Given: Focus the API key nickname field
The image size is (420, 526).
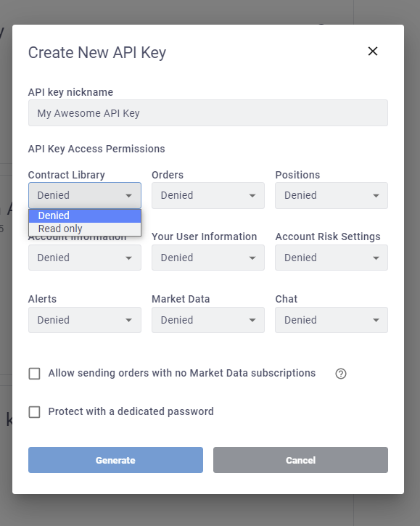Looking at the screenshot, I should (x=208, y=113).
